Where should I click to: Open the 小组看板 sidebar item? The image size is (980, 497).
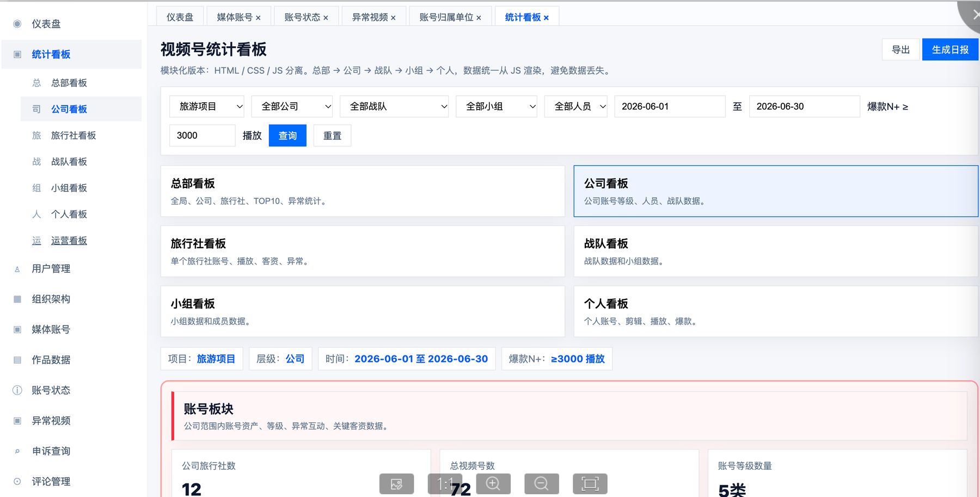(81, 188)
